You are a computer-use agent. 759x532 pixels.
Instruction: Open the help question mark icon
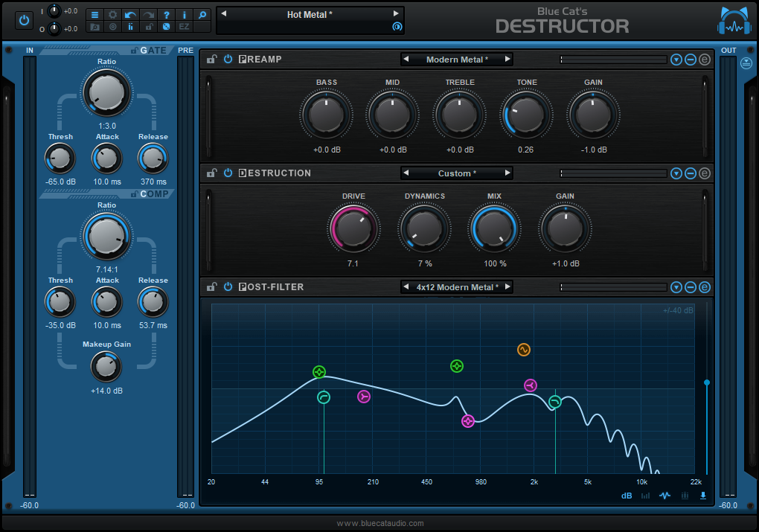click(x=166, y=15)
